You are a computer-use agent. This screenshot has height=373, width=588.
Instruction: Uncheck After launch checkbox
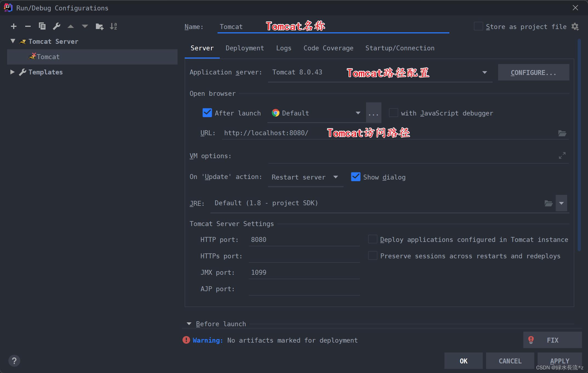pyautogui.click(x=207, y=113)
